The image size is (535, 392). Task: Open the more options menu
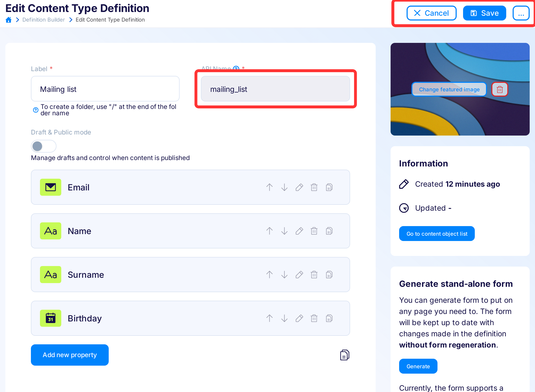[521, 13]
